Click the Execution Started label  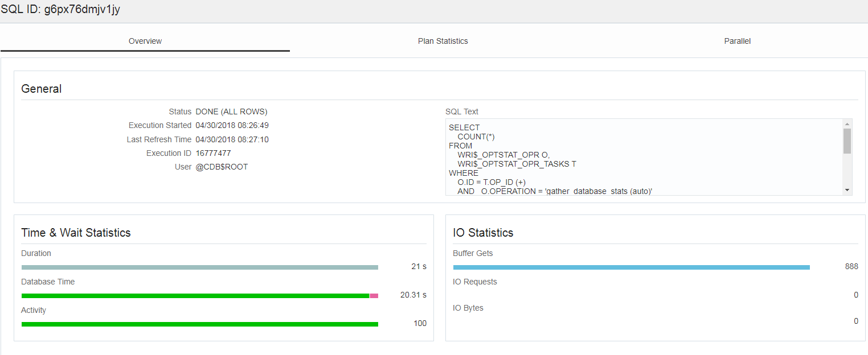point(160,125)
